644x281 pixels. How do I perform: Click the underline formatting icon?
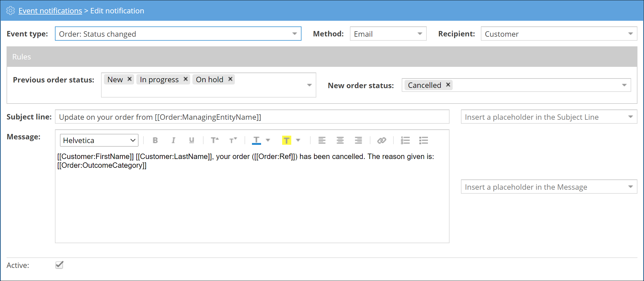click(191, 140)
